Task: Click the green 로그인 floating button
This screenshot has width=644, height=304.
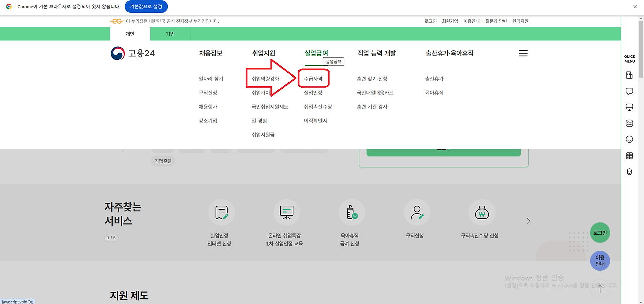Action: pos(600,233)
